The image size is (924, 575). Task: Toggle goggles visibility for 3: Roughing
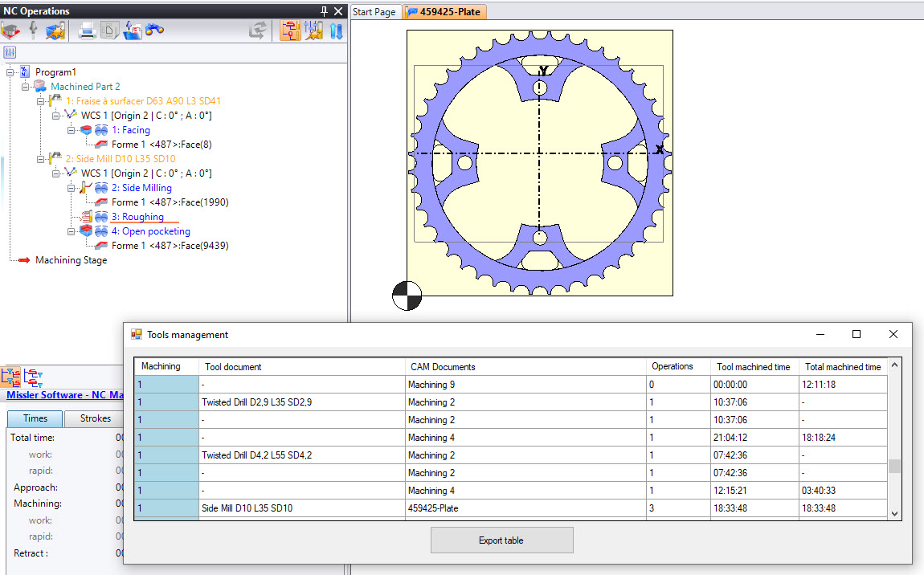102,217
